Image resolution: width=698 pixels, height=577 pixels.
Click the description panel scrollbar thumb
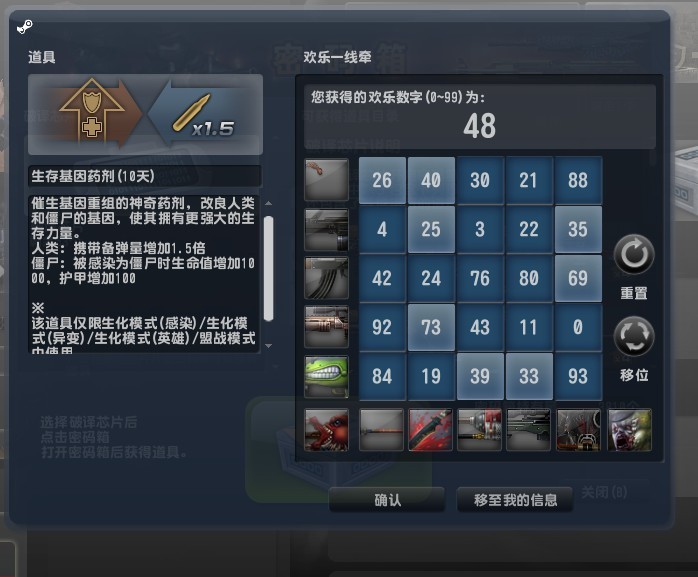268,268
